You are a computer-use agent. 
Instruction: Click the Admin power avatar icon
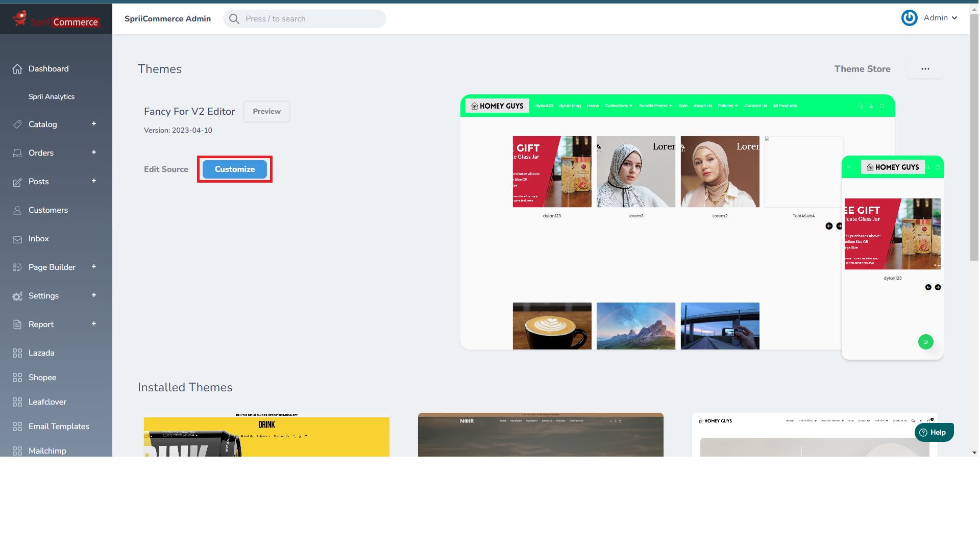click(909, 18)
